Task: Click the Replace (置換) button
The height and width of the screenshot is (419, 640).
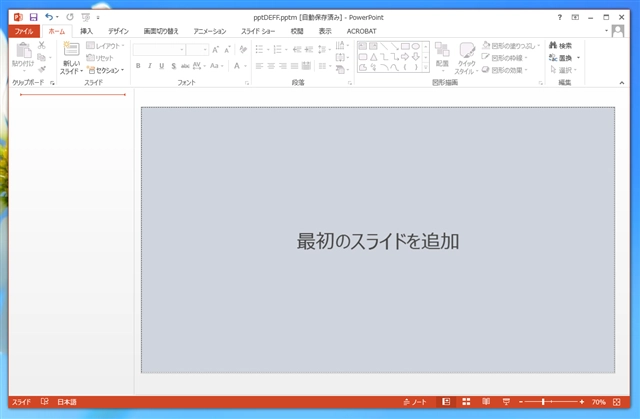Action: tap(561, 58)
